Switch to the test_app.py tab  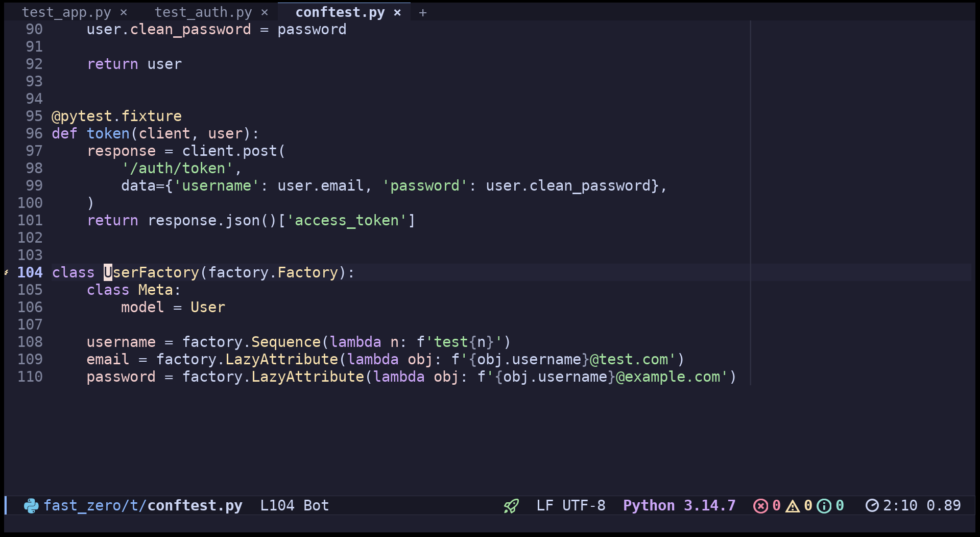66,12
